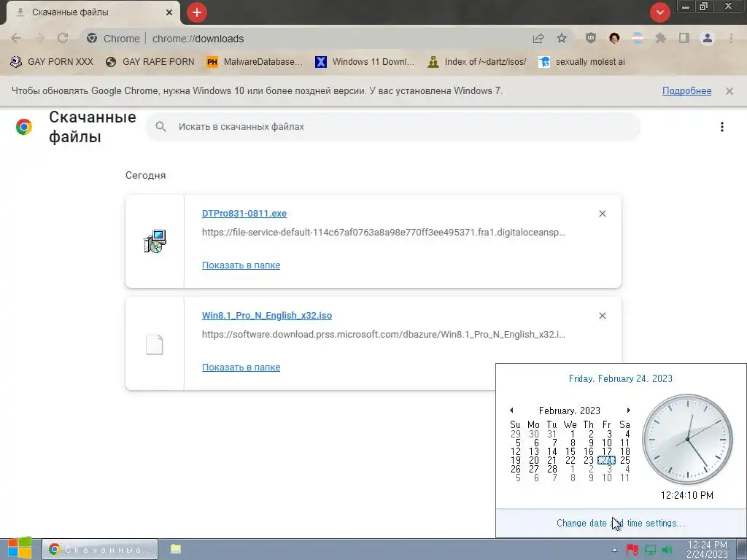Open the downloads page three-dot menu

(x=722, y=127)
